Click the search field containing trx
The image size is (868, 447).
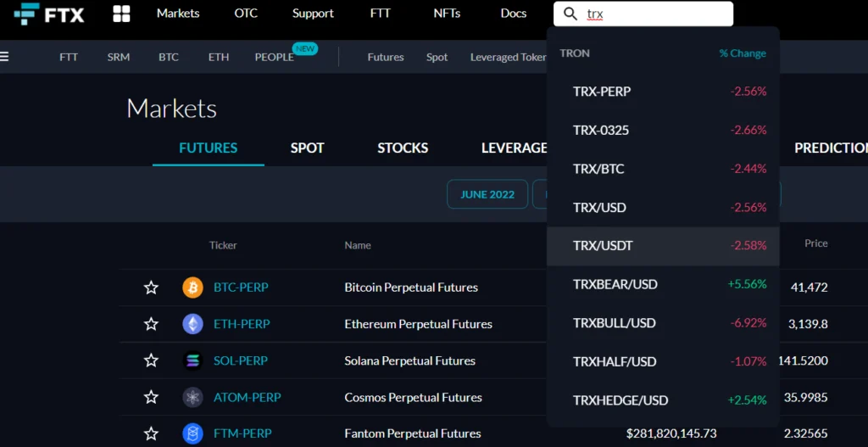[643, 14]
